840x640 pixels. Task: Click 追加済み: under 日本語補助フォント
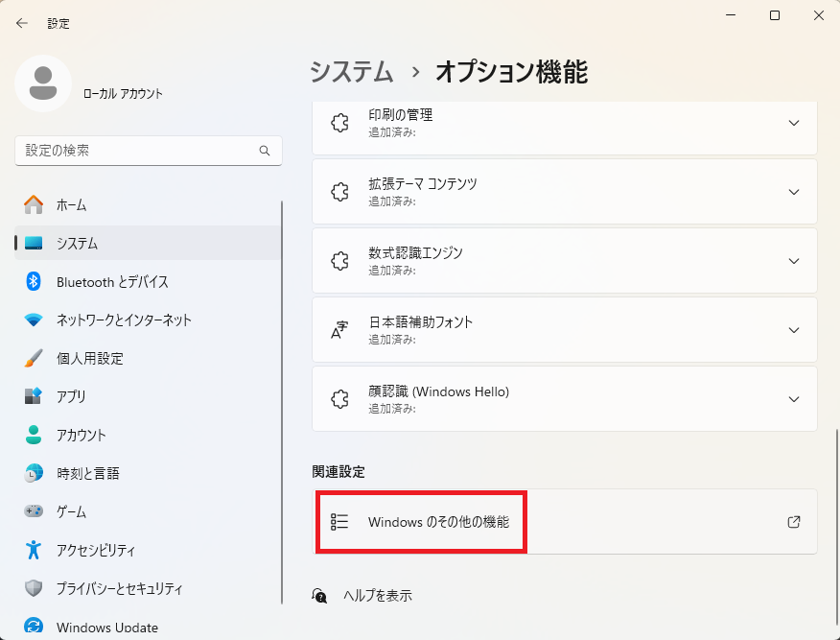[392, 340]
